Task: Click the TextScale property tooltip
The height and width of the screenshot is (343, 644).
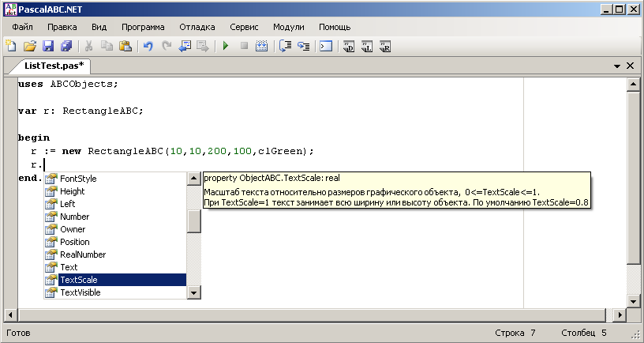Action: click(x=397, y=190)
